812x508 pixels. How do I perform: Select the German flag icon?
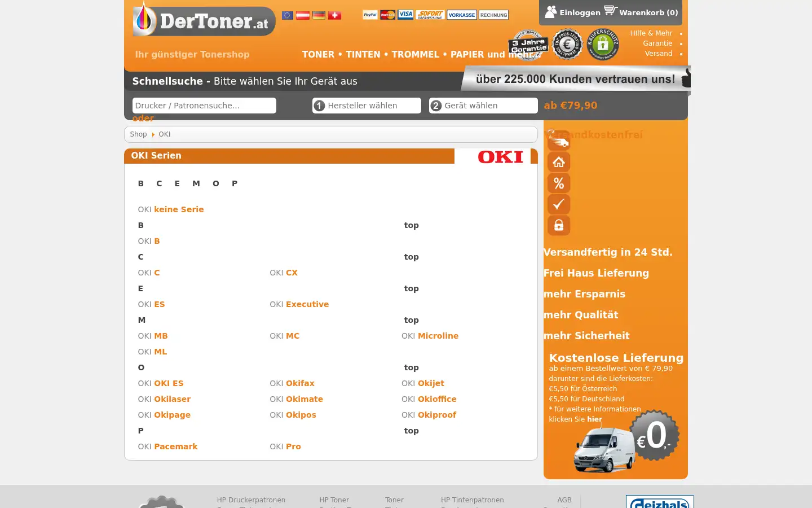(319, 15)
